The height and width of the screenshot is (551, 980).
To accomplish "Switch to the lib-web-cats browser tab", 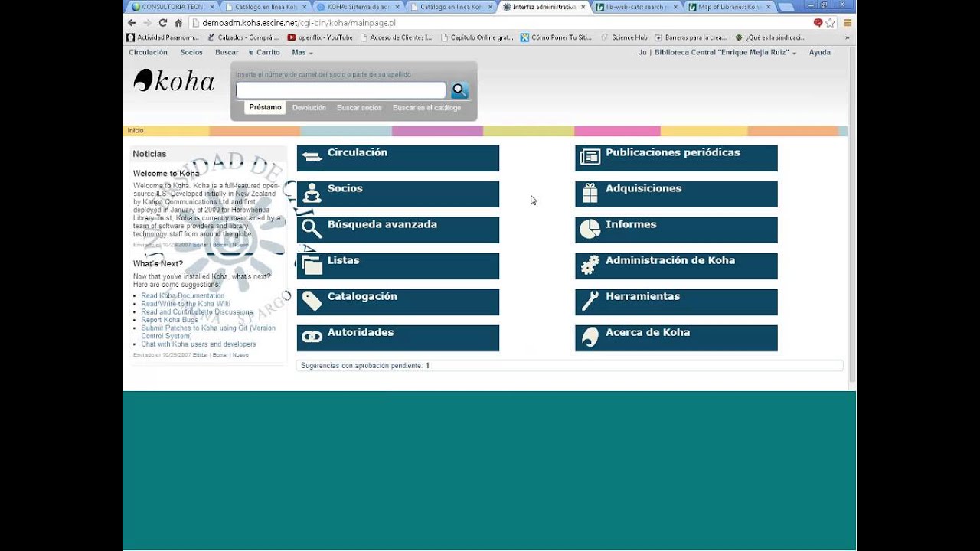I will 636,7.
